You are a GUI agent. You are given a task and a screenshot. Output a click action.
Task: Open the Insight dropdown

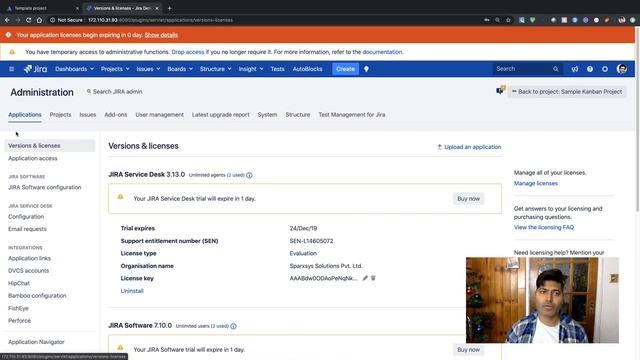[x=251, y=69]
